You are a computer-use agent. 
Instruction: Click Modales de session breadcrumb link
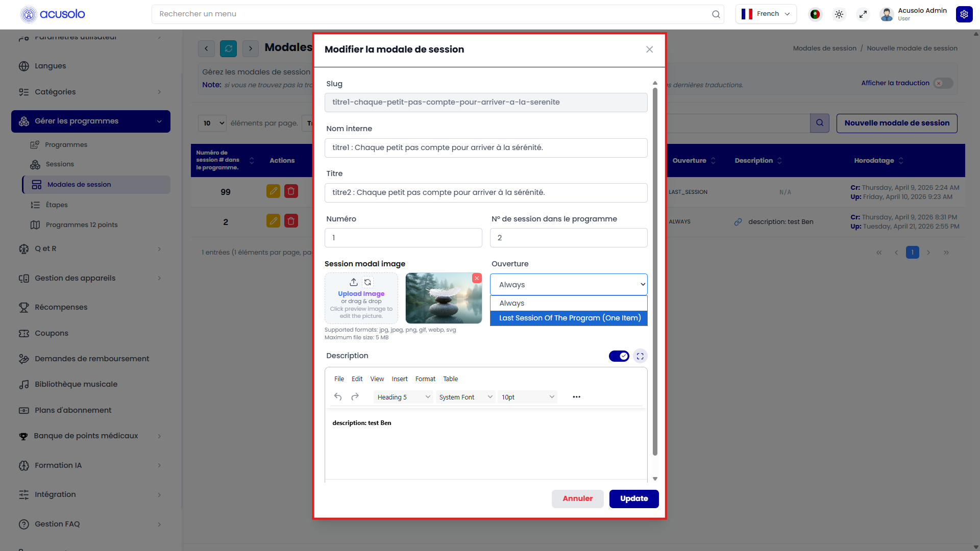click(824, 48)
